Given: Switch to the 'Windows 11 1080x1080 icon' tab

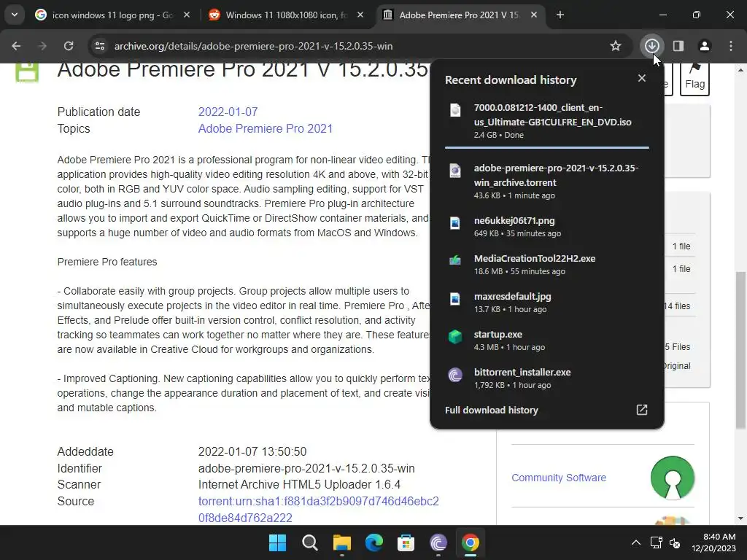Looking at the screenshot, I should (286, 15).
